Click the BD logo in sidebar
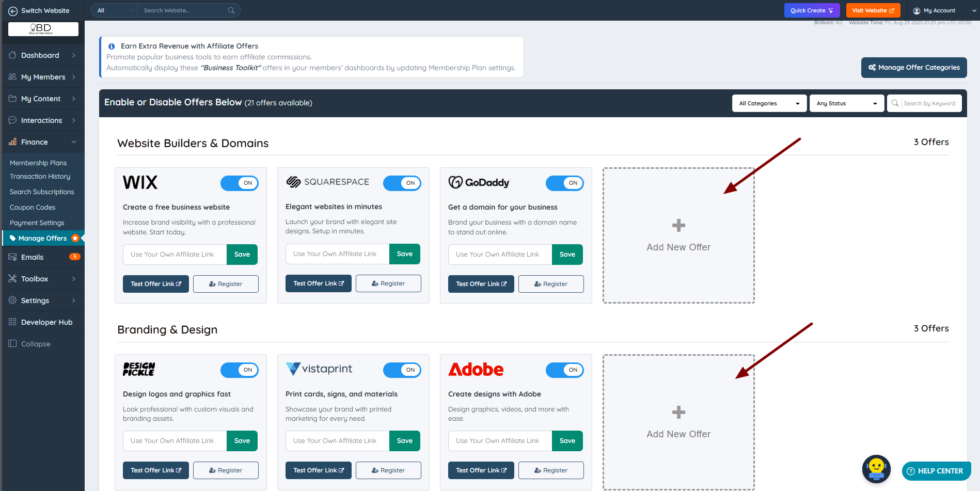Screen dimensions: 980x491 click(43, 29)
